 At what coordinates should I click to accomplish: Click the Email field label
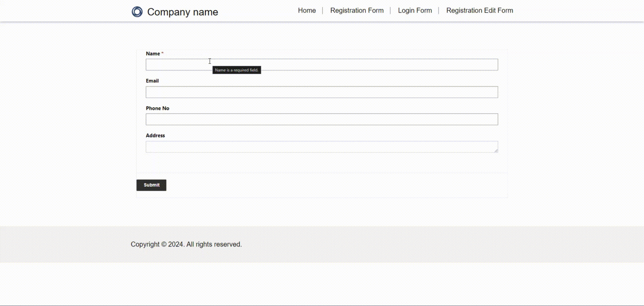(152, 80)
